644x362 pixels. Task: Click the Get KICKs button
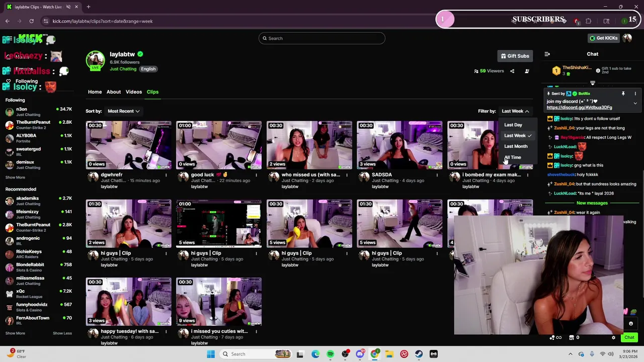(603, 38)
